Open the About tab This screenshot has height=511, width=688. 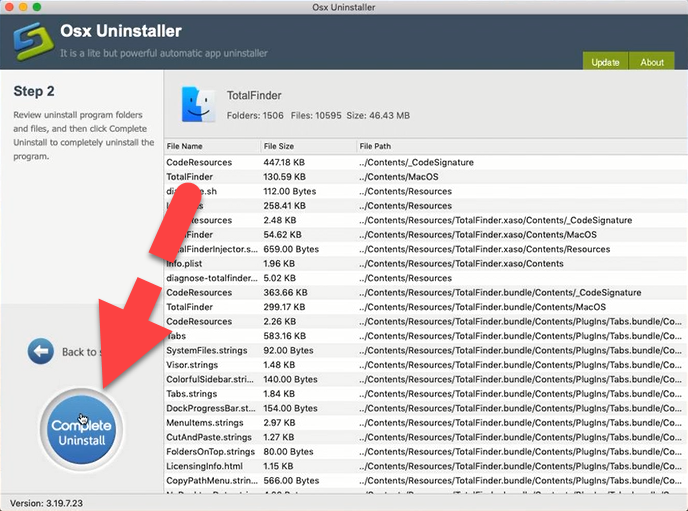[652, 62]
